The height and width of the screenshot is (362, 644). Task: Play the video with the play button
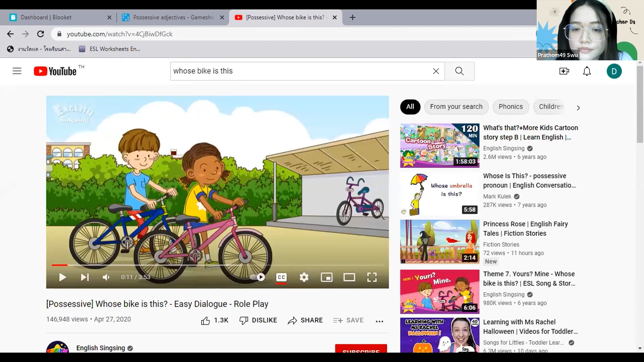pos(62,277)
